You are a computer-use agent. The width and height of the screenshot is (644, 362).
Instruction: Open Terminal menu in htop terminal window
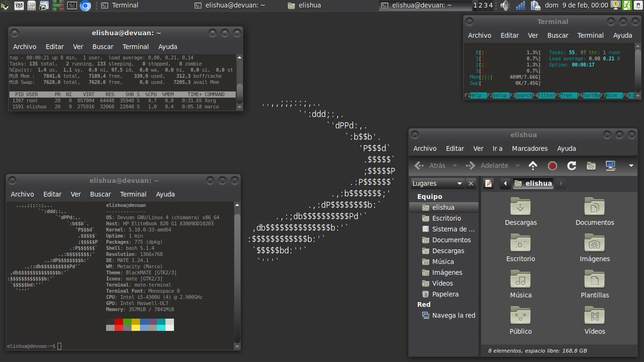tap(590, 35)
